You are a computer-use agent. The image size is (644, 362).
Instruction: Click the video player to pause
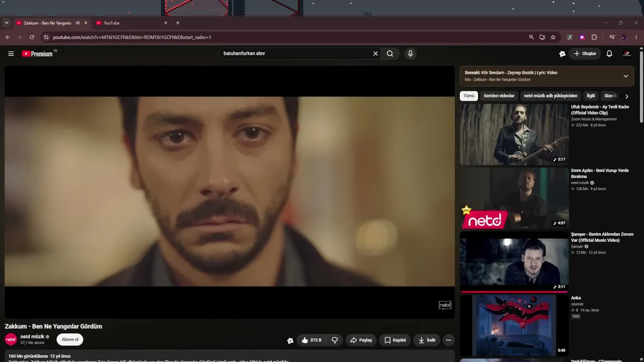(x=229, y=192)
